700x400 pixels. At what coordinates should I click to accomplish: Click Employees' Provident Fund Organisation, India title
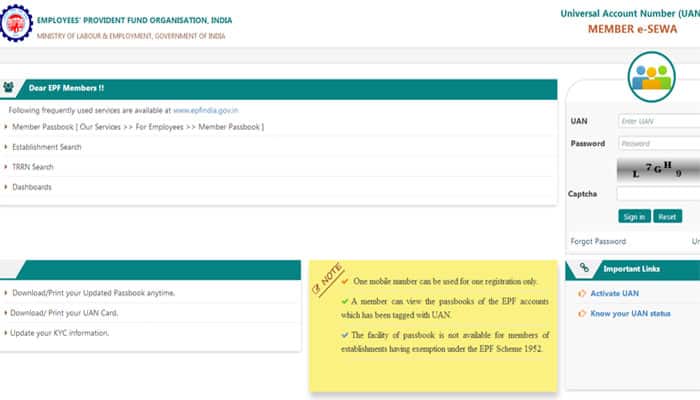pyautogui.click(x=134, y=21)
